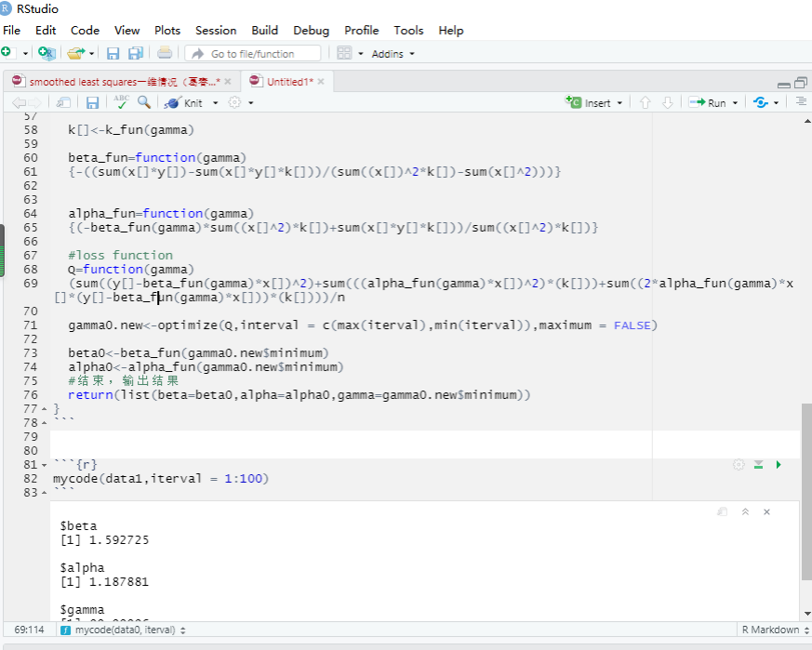Open the Workspace Panes layout menu
Screen dimensions: 812x650
344,53
